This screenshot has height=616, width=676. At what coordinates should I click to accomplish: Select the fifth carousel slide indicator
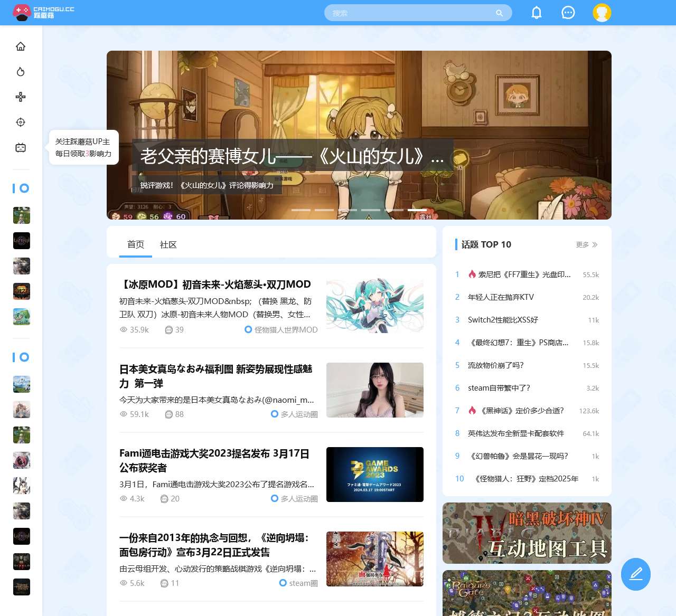394,210
